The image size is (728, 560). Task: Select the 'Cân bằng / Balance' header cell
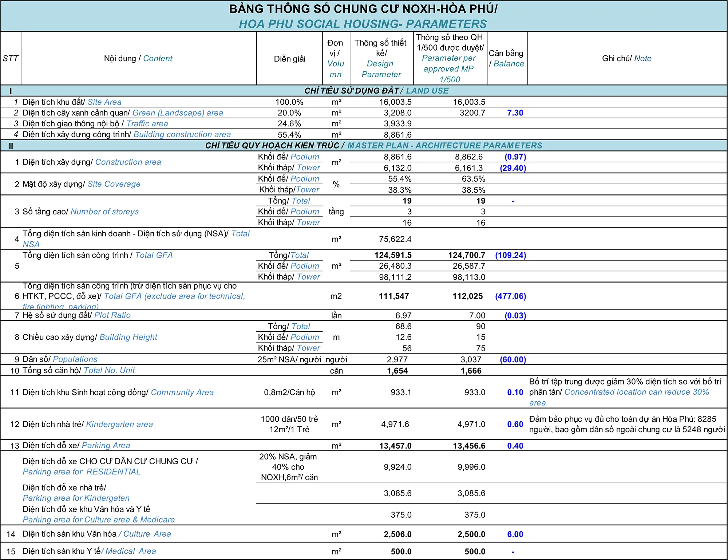tap(507, 58)
